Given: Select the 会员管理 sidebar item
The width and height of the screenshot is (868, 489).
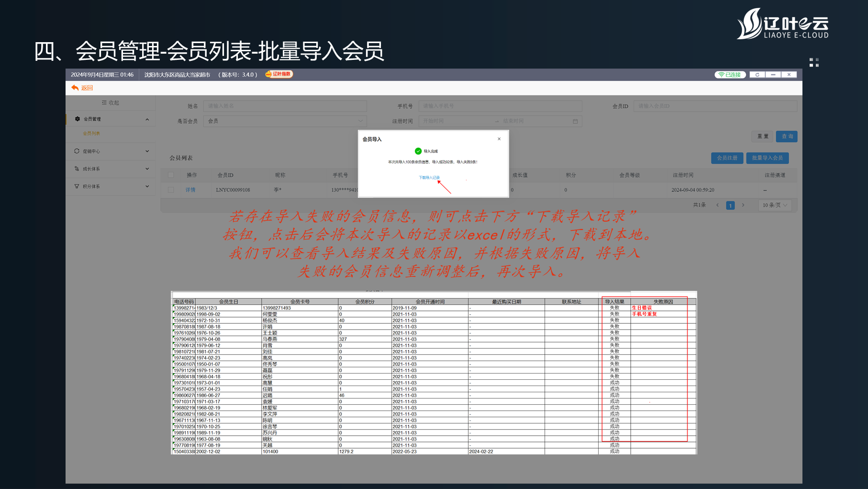Looking at the screenshot, I should tap(111, 119).
